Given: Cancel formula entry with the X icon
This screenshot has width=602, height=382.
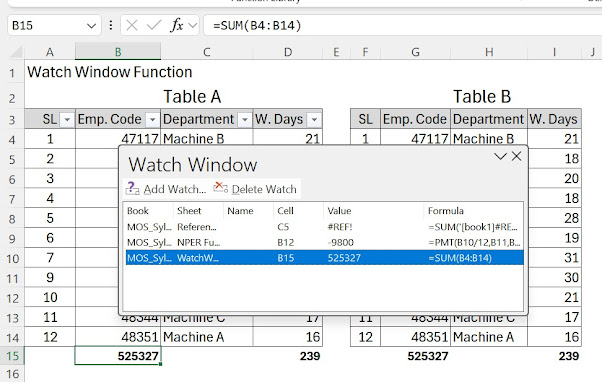Looking at the screenshot, I should [x=132, y=26].
